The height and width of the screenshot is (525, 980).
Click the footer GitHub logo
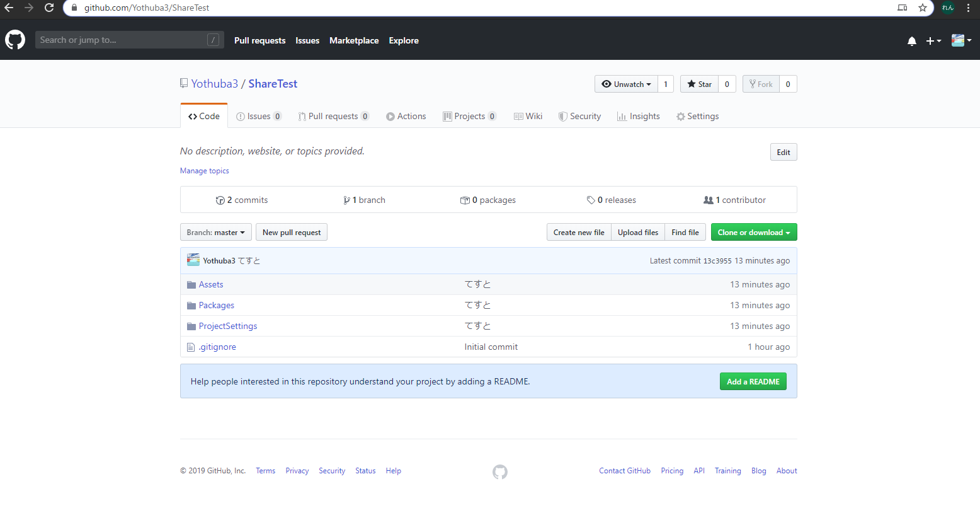tap(499, 471)
